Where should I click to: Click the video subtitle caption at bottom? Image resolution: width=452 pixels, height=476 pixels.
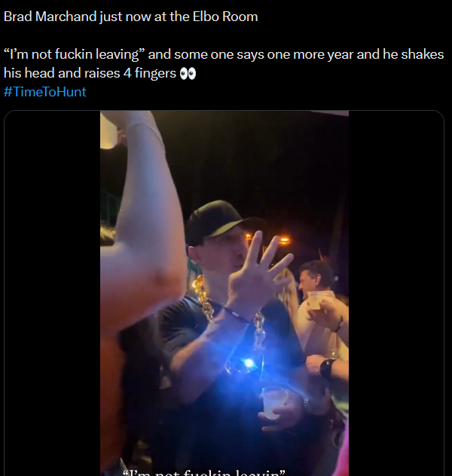click(204, 473)
